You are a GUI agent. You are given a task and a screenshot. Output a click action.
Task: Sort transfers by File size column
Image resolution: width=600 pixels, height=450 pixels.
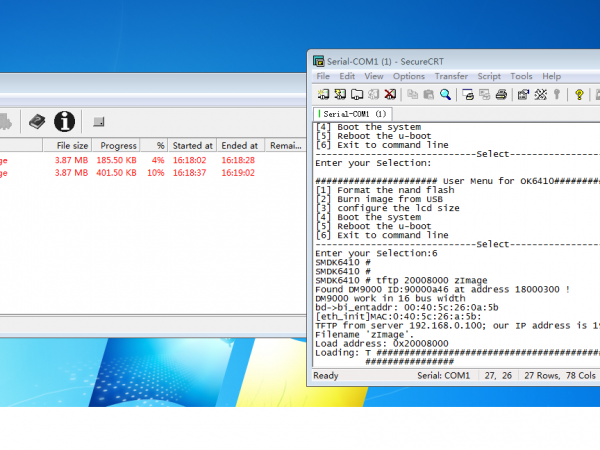pos(72,145)
